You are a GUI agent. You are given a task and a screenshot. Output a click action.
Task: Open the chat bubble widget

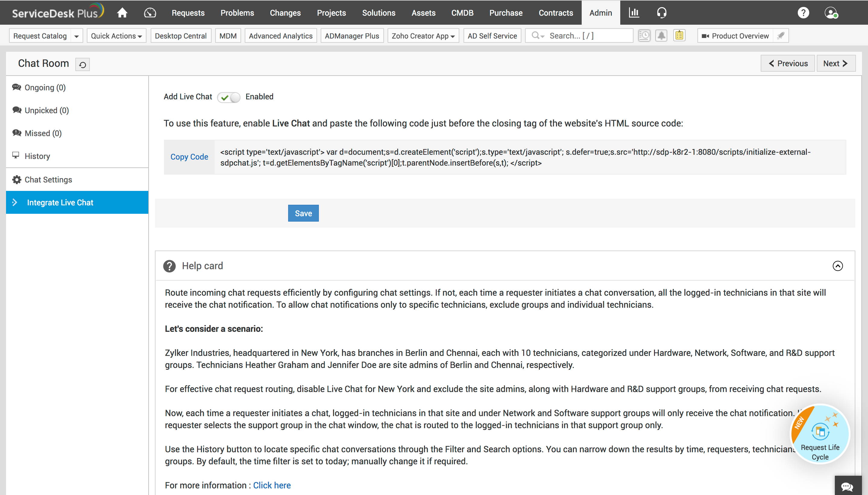click(847, 487)
